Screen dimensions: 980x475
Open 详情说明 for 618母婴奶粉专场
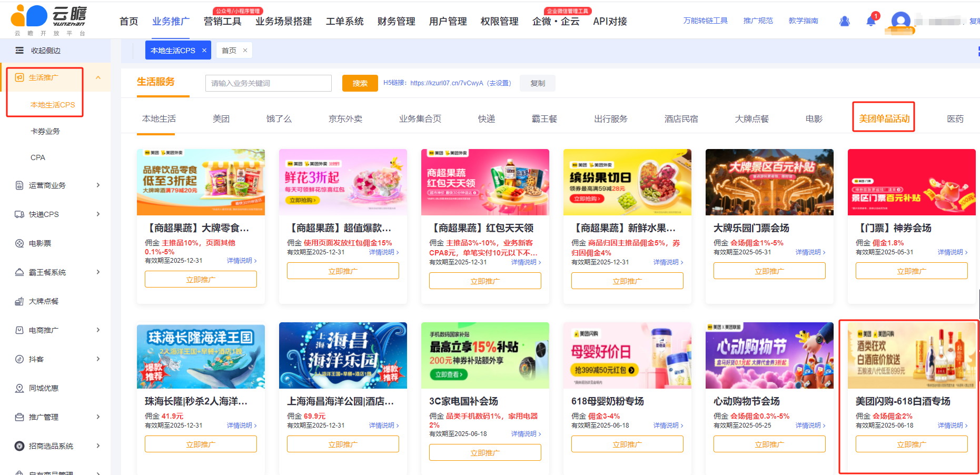pos(668,425)
